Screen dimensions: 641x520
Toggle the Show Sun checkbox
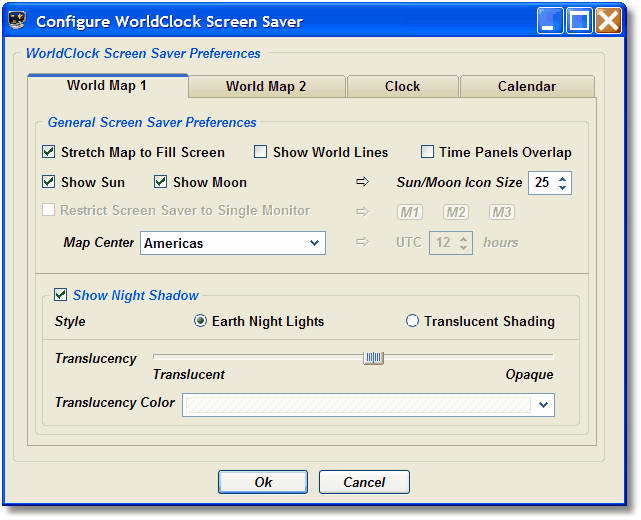tap(49, 182)
